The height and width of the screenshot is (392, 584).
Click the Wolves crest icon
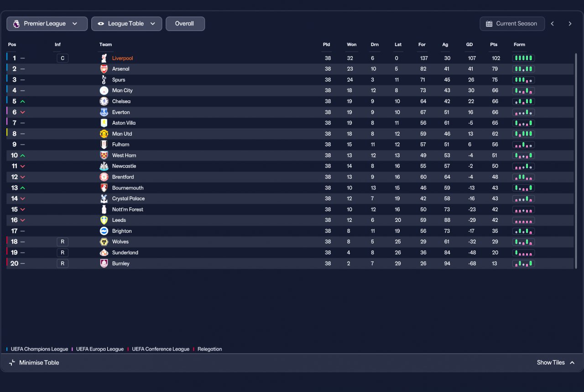tap(104, 242)
